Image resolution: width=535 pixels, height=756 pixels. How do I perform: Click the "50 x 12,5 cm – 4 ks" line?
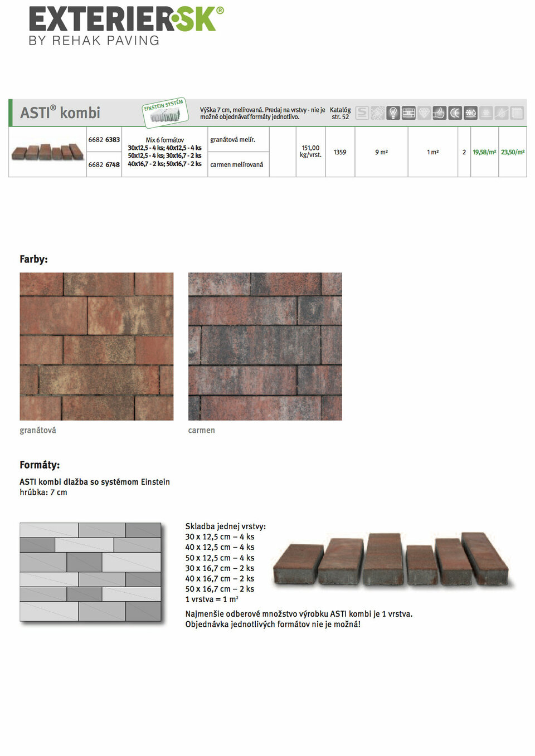220,558
